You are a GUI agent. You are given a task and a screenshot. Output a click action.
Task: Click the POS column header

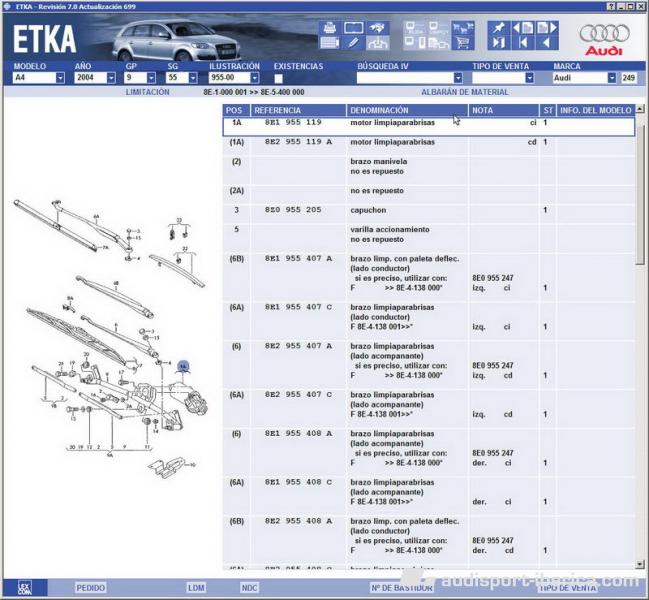(x=236, y=110)
